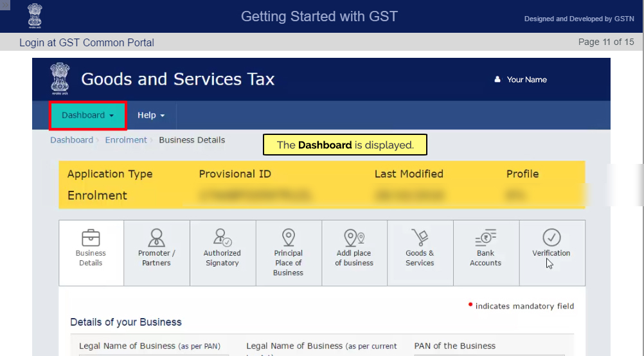Viewport: 644px width, 356px height.
Task: Click the user avatar icon beside Your Name
Action: point(497,79)
